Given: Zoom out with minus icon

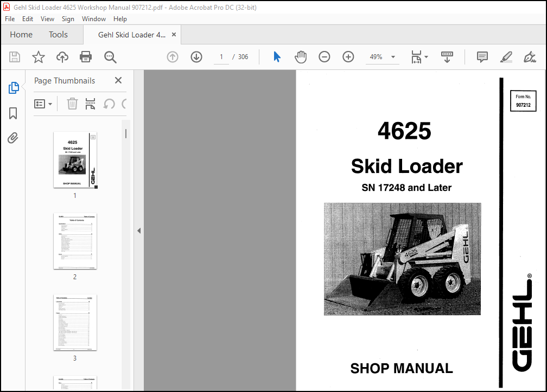Looking at the screenshot, I should [325, 57].
